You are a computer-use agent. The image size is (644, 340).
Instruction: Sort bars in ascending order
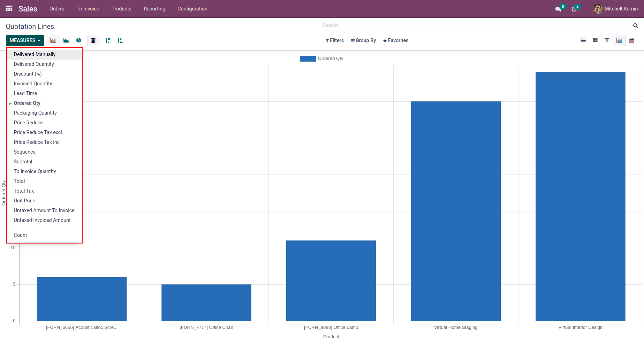[120, 40]
